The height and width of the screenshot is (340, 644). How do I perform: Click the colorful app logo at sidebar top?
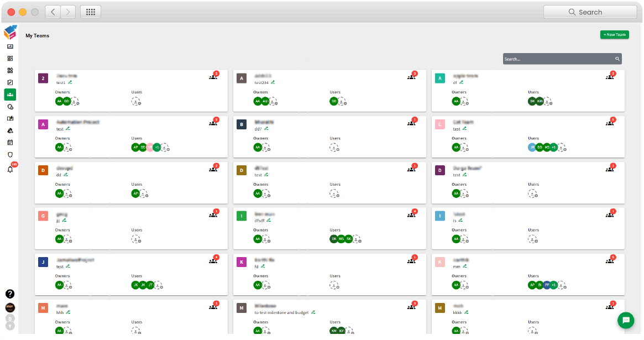(9, 33)
